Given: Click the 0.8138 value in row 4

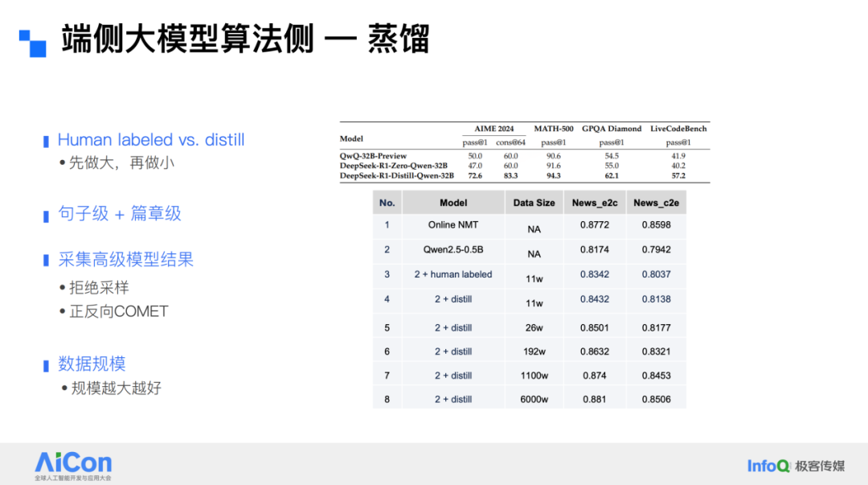Looking at the screenshot, I should (x=656, y=299).
